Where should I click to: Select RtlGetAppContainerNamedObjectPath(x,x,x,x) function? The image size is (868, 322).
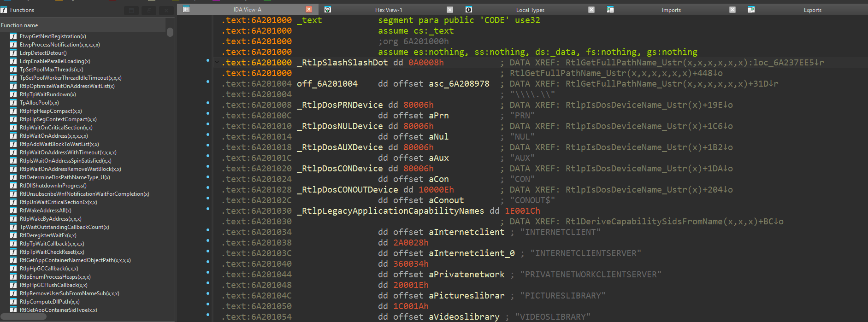(75, 260)
